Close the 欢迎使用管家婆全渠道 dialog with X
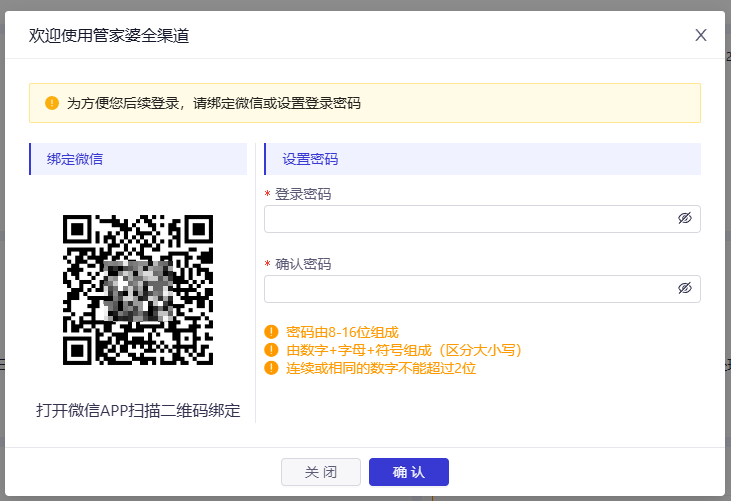Image resolution: width=731 pixels, height=501 pixels. pos(701,35)
